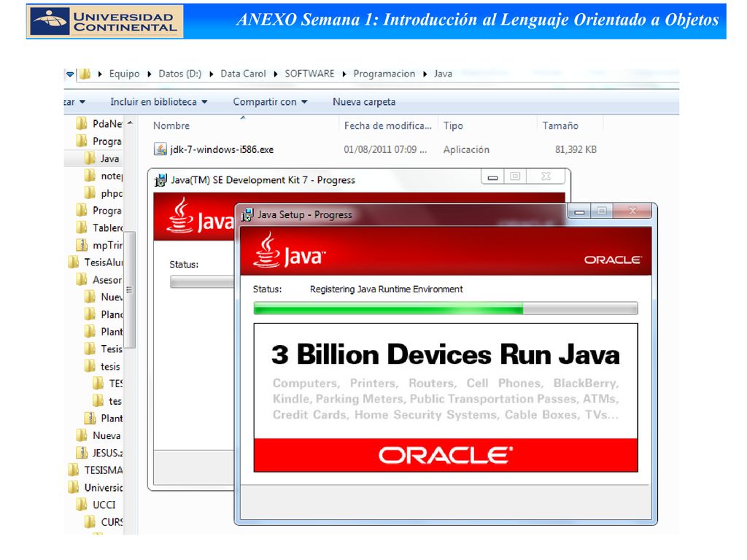Select the note folder in the tree
This screenshot has width=747, height=560.
click(112, 176)
